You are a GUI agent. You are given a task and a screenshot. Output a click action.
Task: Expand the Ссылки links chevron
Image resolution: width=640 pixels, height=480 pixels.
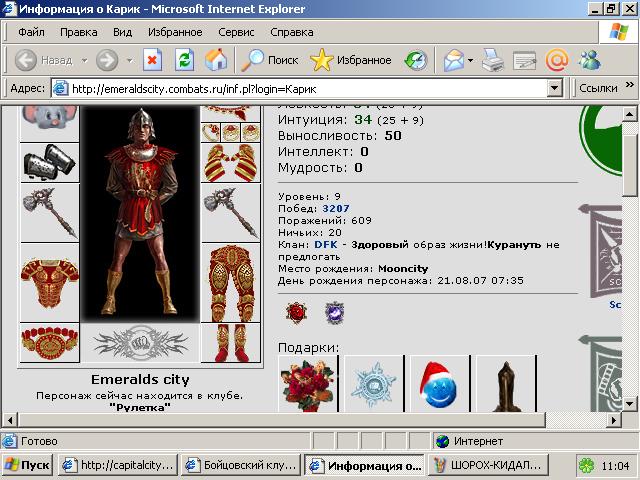[x=630, y=84]
